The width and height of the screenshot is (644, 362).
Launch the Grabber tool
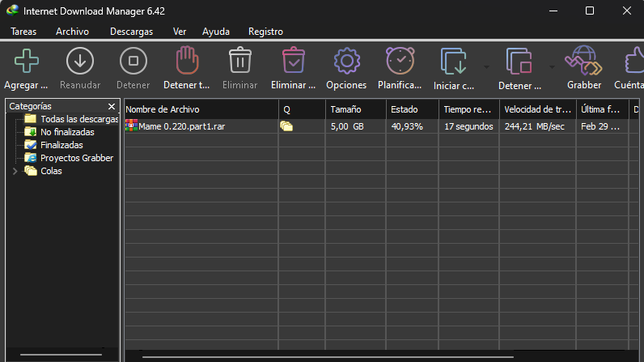click(x=583, y=62)
